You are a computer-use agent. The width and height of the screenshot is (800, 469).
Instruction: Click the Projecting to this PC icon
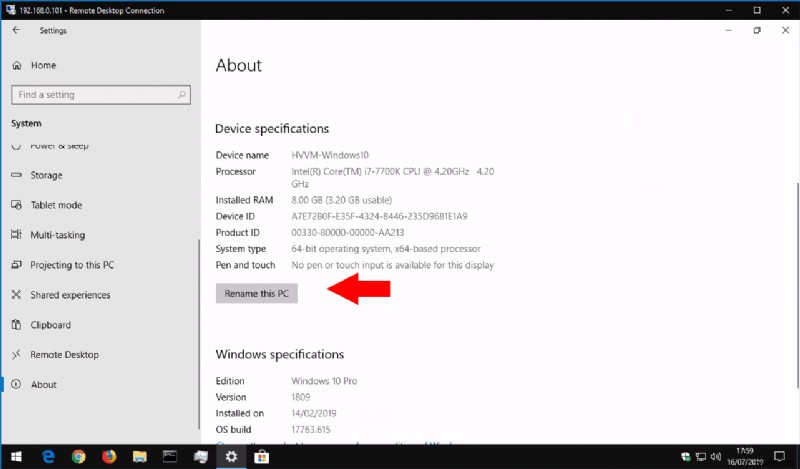tap(16, 264)
